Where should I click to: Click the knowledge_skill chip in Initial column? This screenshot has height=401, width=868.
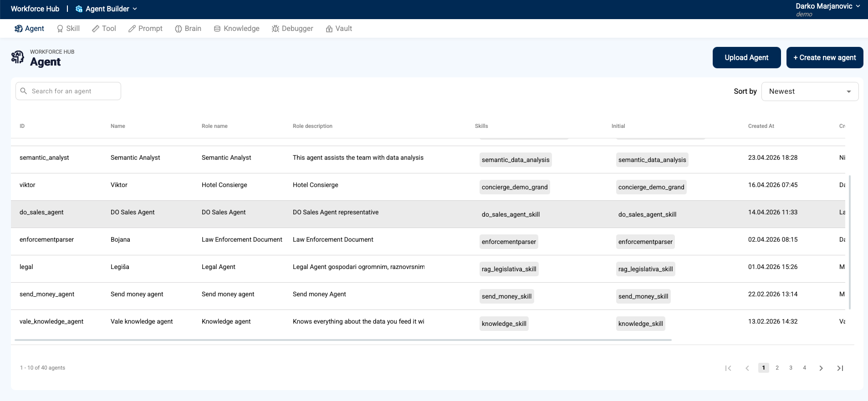point(641,324)
